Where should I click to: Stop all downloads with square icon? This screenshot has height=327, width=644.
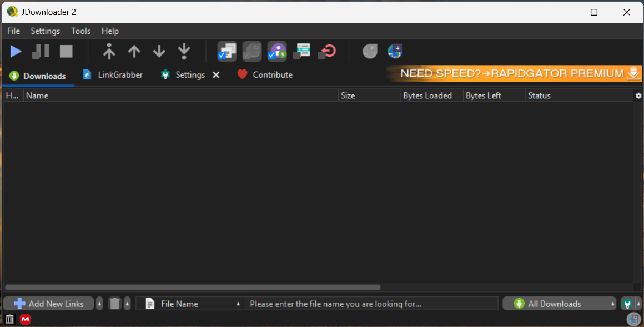[66, 51]
